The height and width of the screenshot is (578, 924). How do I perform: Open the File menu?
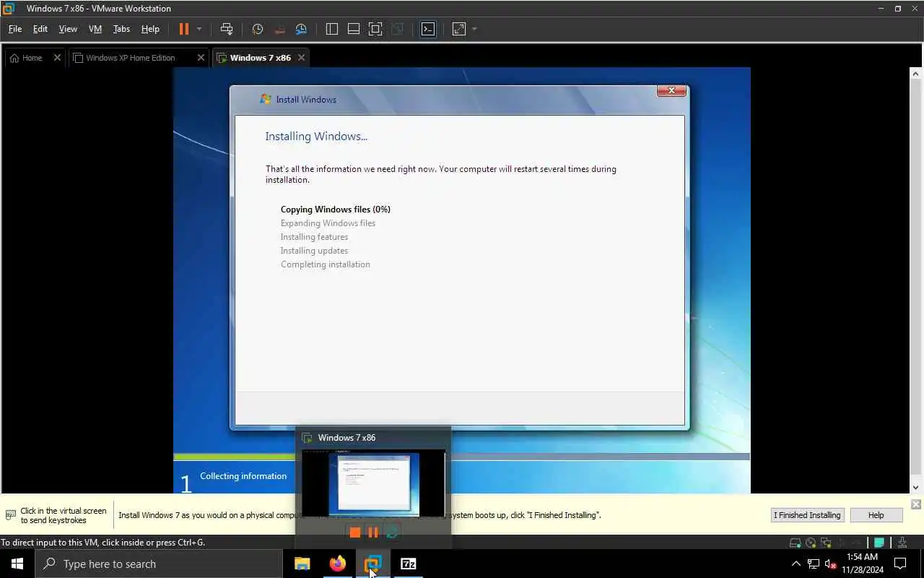14,29
